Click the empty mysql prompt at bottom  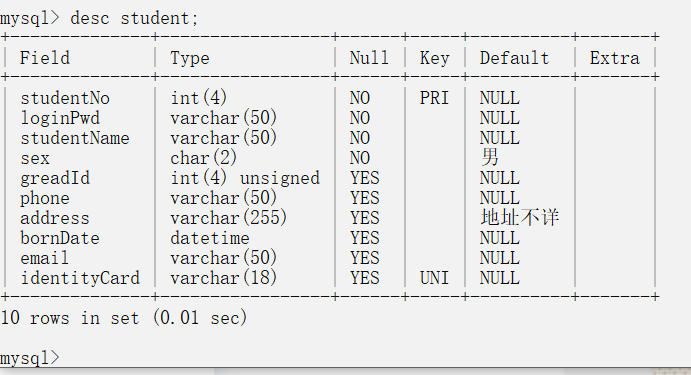[x=30, y=358]
